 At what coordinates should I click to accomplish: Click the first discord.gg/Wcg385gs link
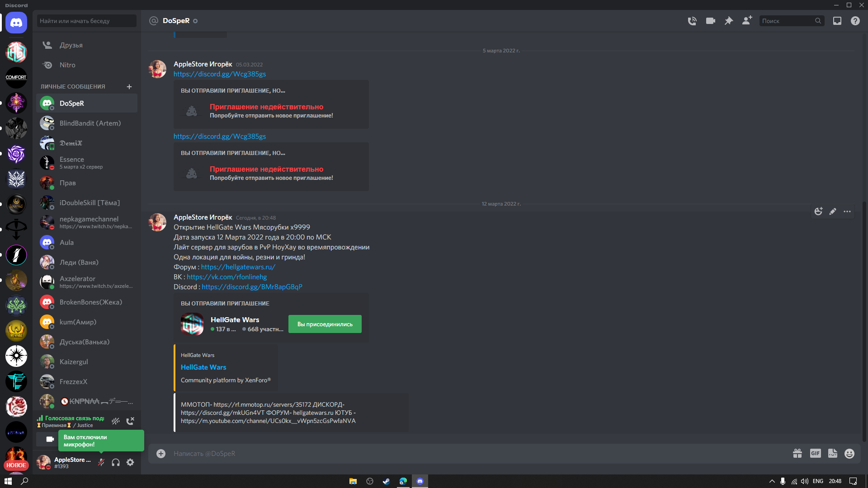220,74
